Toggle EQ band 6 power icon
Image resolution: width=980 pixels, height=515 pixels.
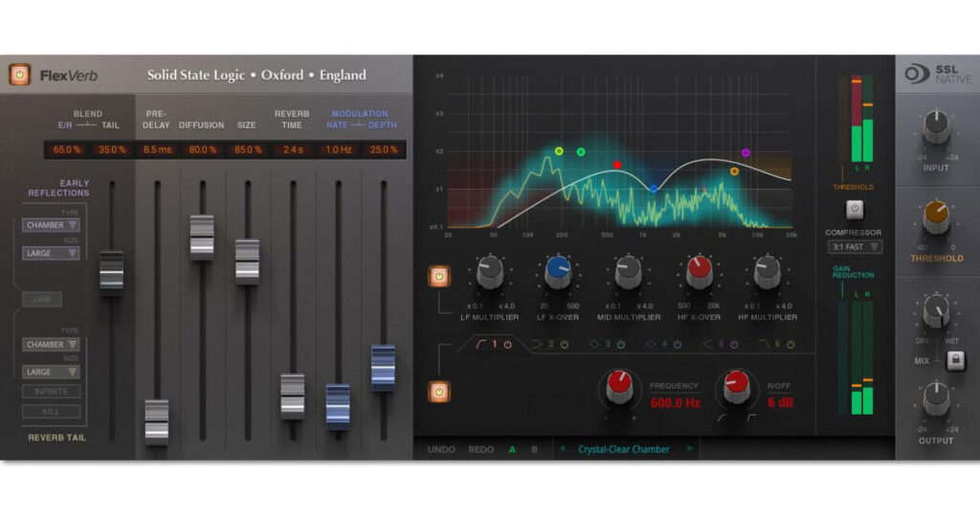[791, 345]
